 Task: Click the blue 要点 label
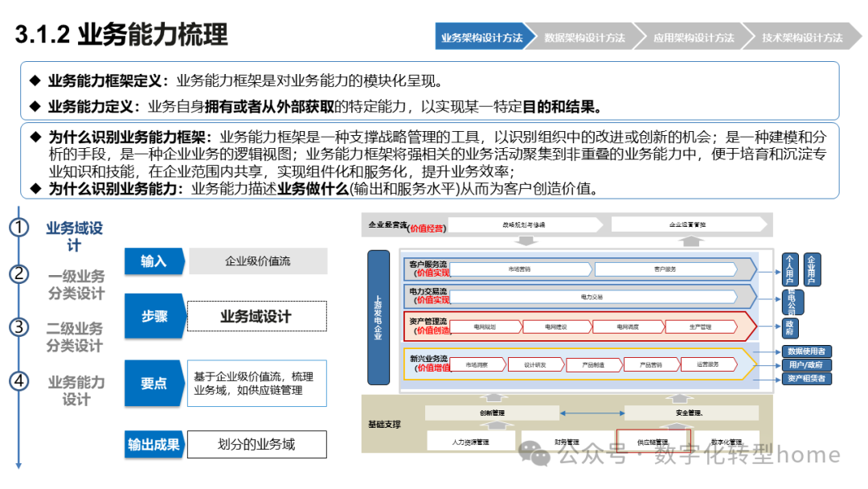tap(154, 383)
